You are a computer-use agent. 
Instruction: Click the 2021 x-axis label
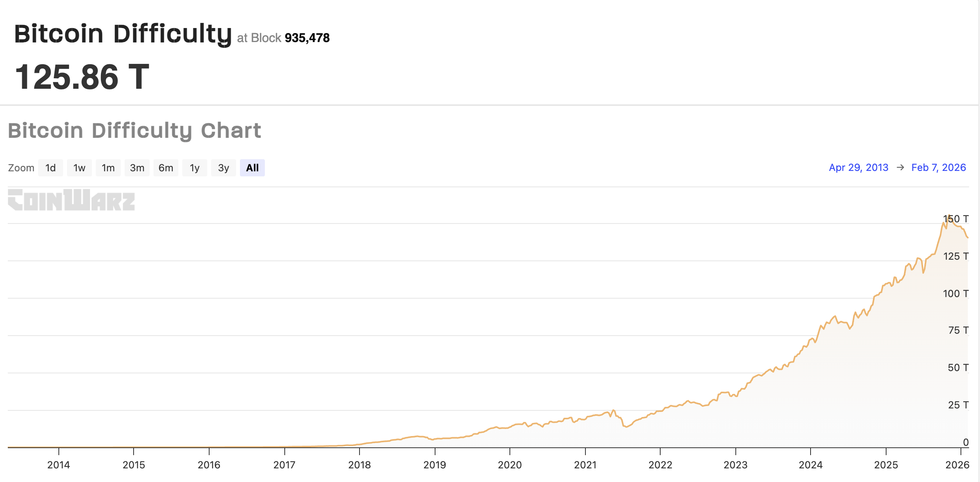pos(585,465)
